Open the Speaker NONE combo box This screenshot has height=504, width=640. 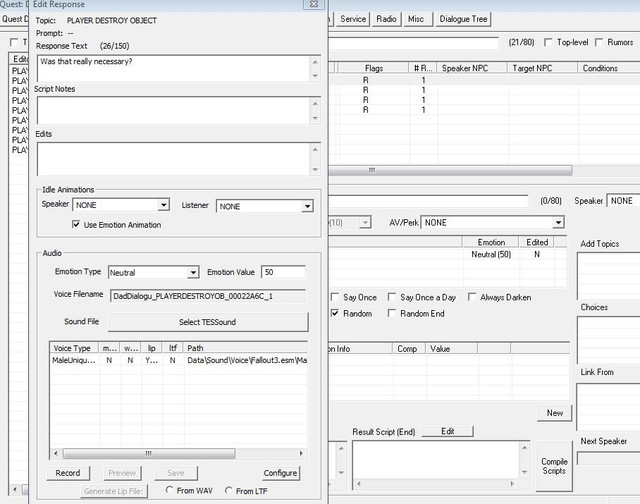(x=623, y=201)
